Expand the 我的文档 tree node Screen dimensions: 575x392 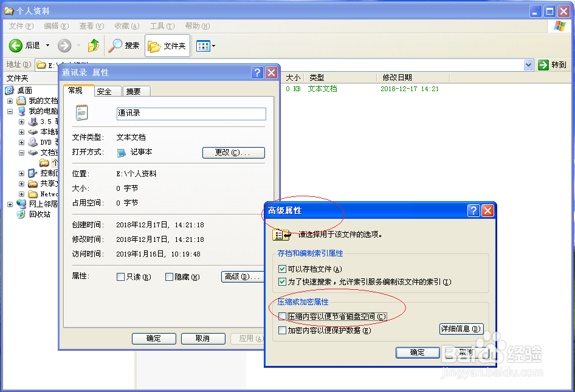coord(10,101)
